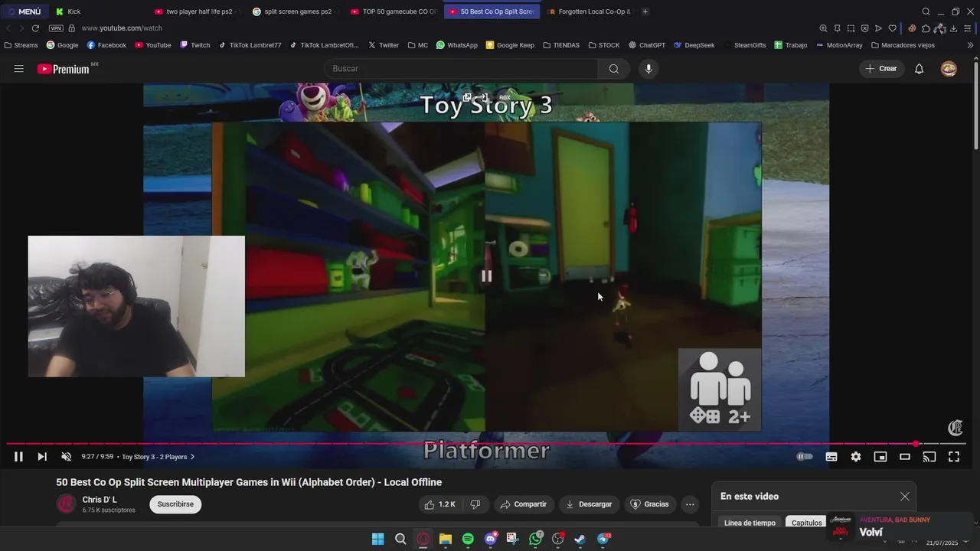Pause the YouTube video
980x551 pixels.
[x=18, y=457]
